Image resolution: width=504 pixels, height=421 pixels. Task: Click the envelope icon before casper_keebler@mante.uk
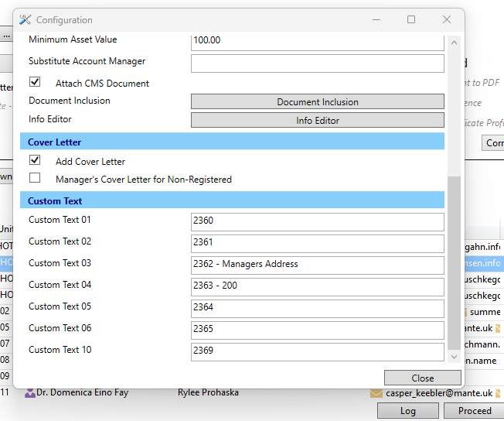[x=376, y=393]
